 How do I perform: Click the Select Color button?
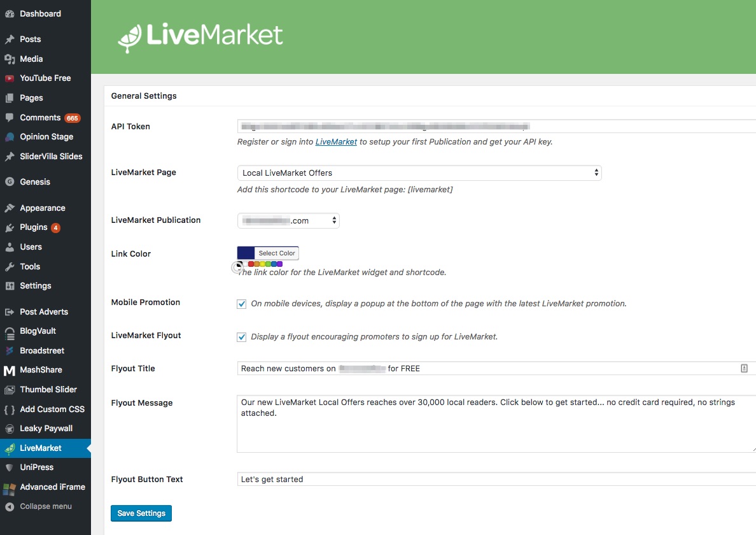point(276,253)
